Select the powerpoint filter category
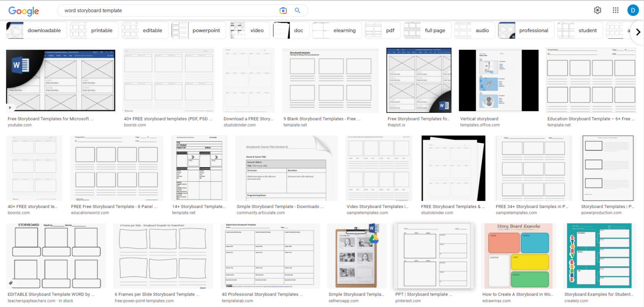Image resolution: width=644 pixels, height=307 pixels. tap(205, 30)
